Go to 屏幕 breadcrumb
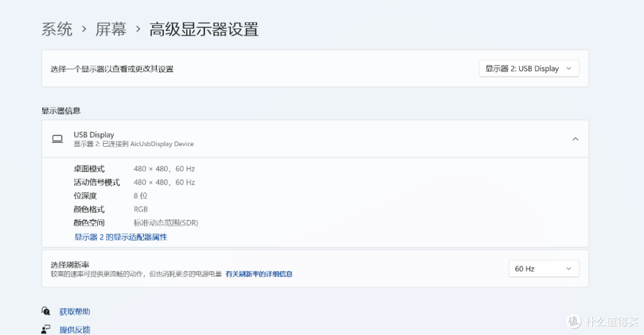Image resolution: width=644 pixels, height=335 pixels. coord(111,30)
